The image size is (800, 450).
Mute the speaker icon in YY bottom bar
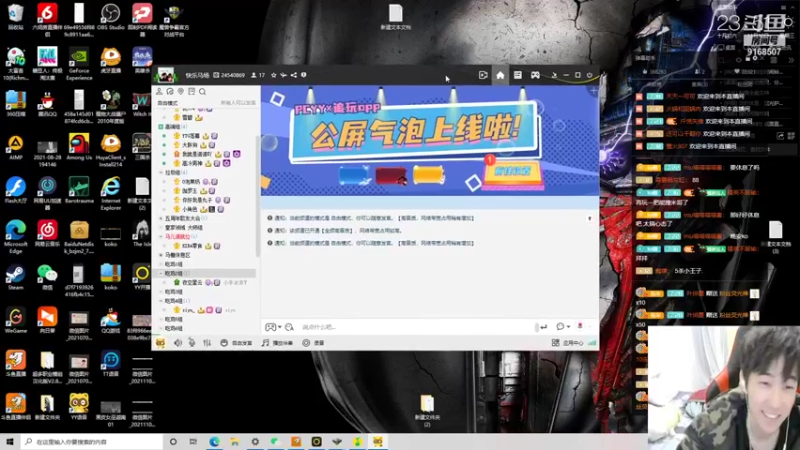click(x=178, y=343)
